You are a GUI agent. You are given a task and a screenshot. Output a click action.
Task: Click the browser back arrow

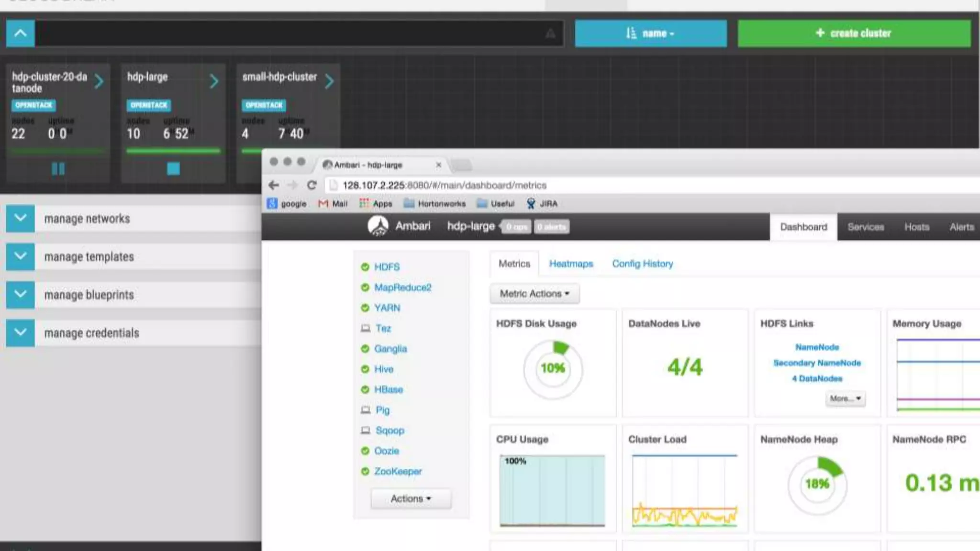pos(274,185)
